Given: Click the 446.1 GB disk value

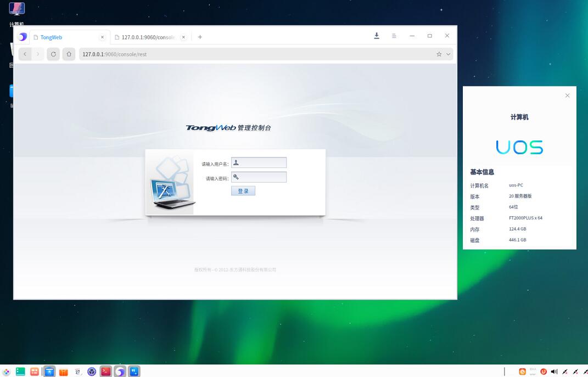Looking at the screenshot, I should 518,240.
